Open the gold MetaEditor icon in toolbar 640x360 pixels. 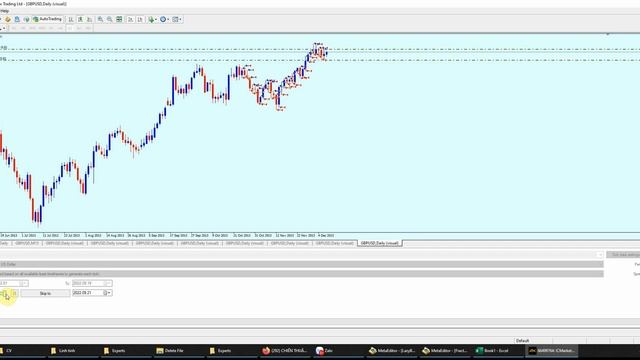pos(8,19)
